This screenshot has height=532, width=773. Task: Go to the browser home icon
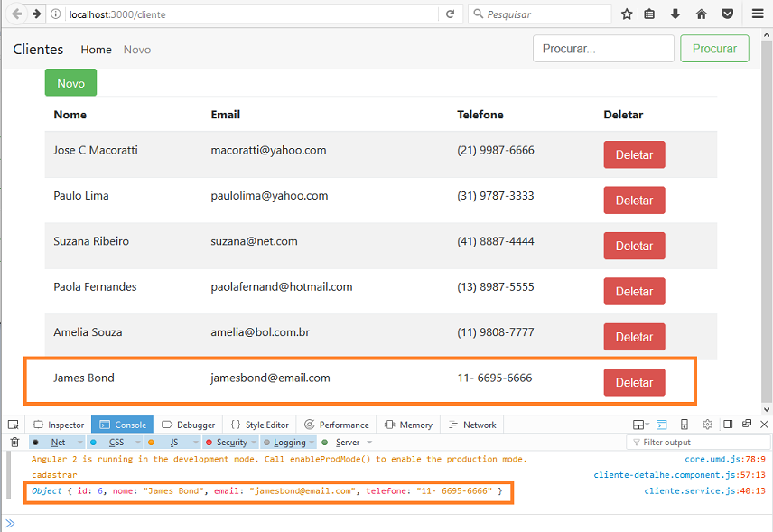[701, 14]
